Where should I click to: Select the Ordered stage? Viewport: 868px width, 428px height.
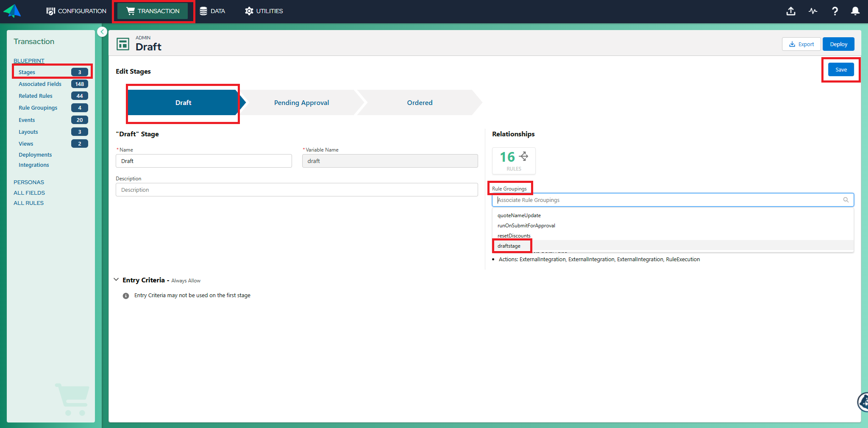tap(420, 103)
